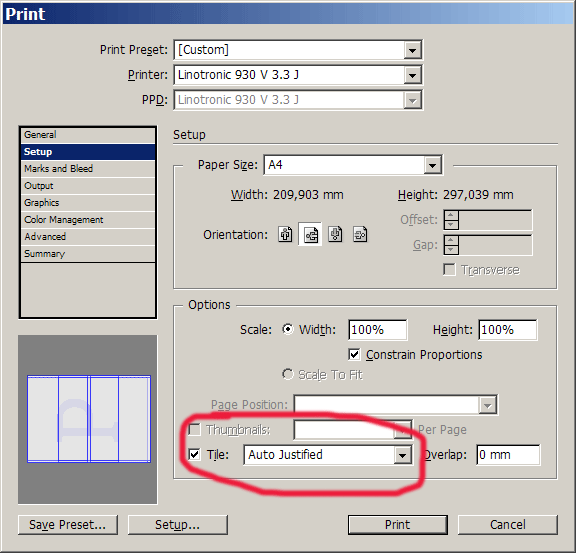The height and width of the screenshot is (553, 576).
Task: Go to the Output panel
Action: click(x=88, y=186)
